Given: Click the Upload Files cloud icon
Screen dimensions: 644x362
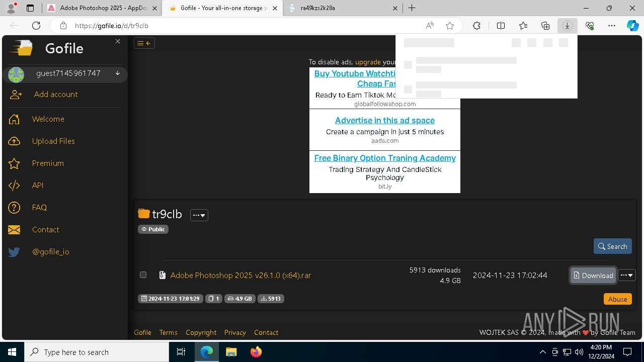Looking at the screenshot, I should pyautogui.click(x=14, y=141).
